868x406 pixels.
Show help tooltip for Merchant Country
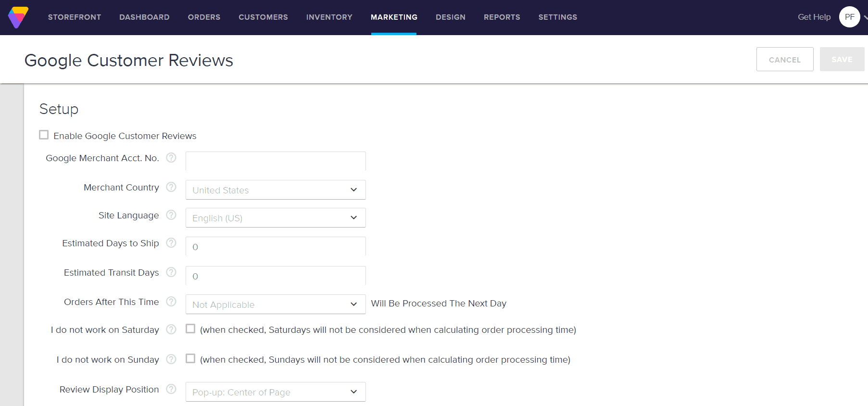click(x=171, y=187)
